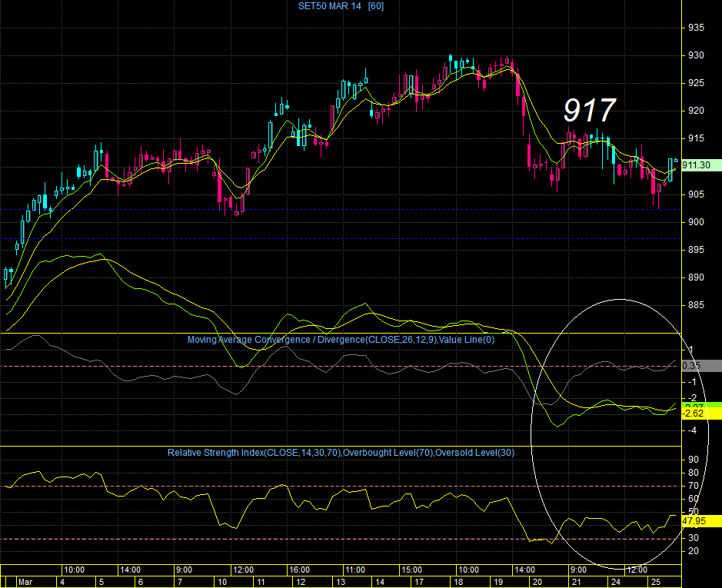Click date 14 on the date axis

coord(380,582)
